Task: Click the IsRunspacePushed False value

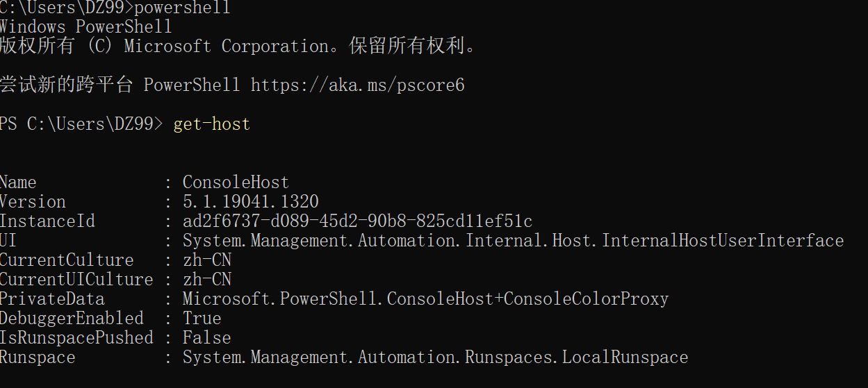Action: 206,338
